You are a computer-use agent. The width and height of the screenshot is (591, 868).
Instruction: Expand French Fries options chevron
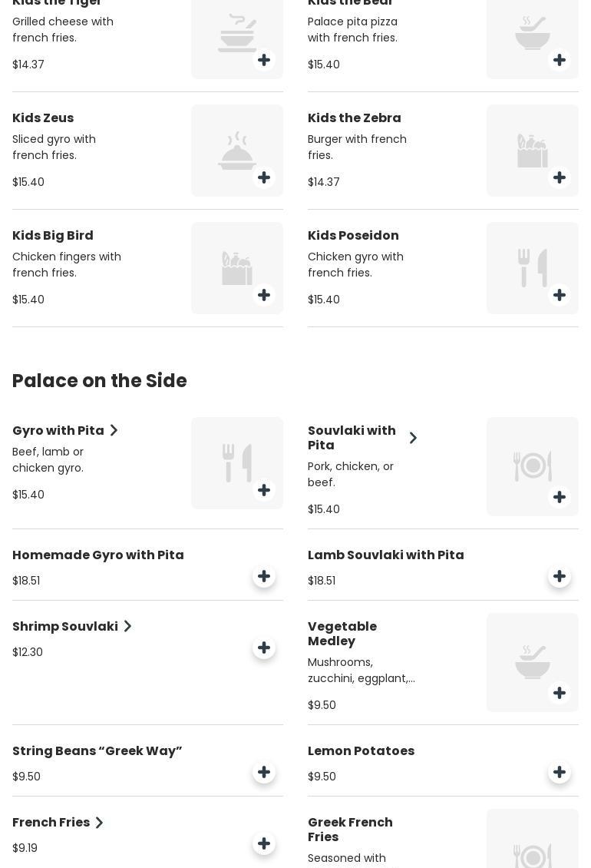click(x=99, y=823)
